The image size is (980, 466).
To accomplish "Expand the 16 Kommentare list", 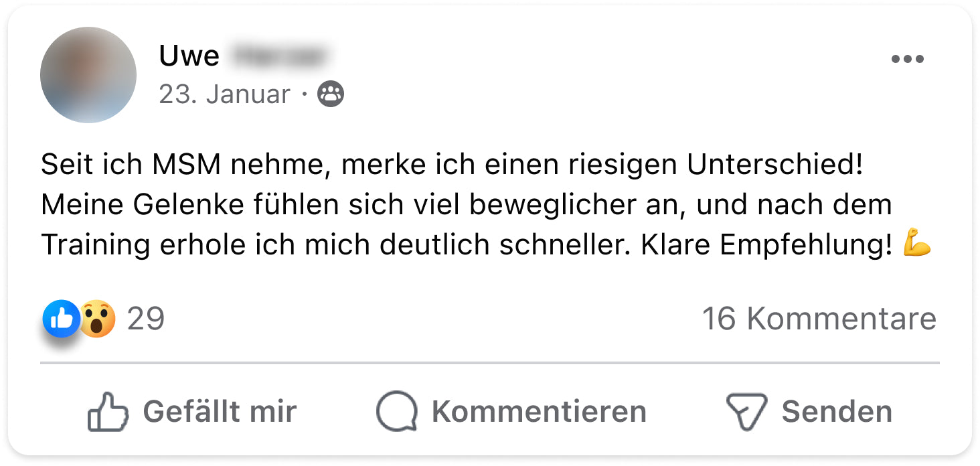I will [819, 319].
